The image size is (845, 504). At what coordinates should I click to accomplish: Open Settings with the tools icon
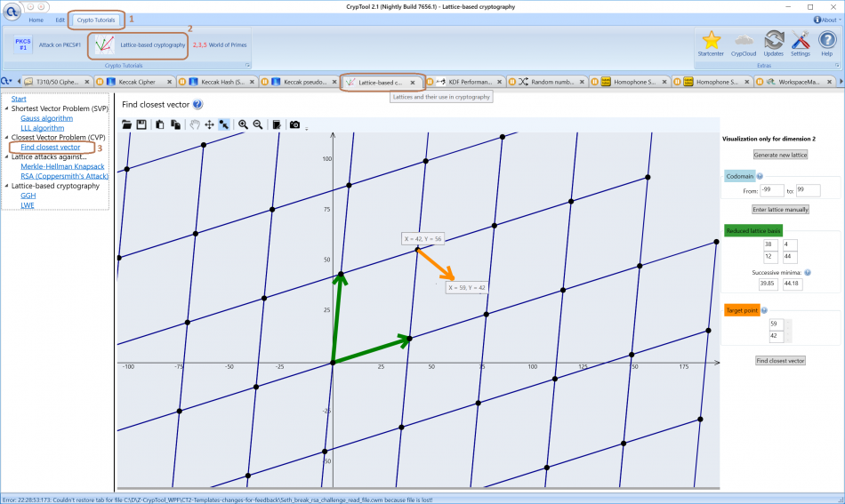(x=800, y=43)
